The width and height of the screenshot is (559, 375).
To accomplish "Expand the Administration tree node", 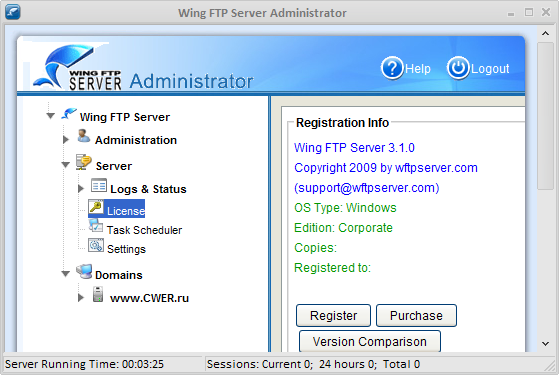I will pyautogui.click(x=66, y=140).
